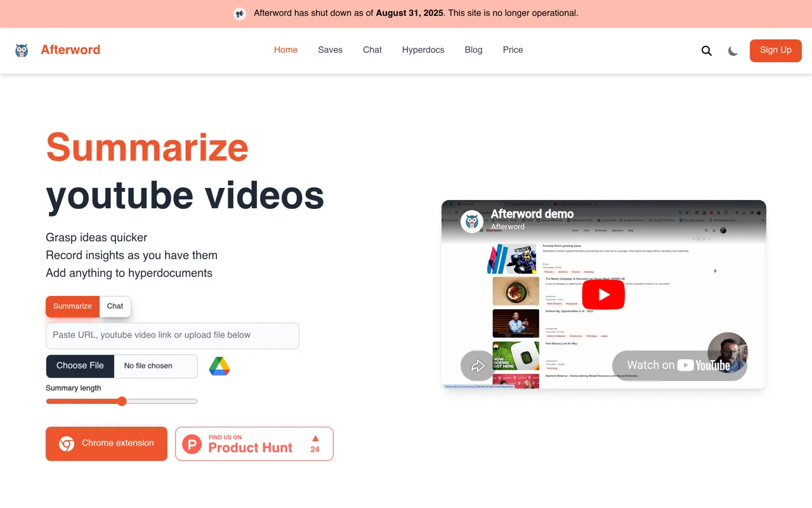Click the Afterword brand name text
812x508 pixels.
click(x=70, y=50)
